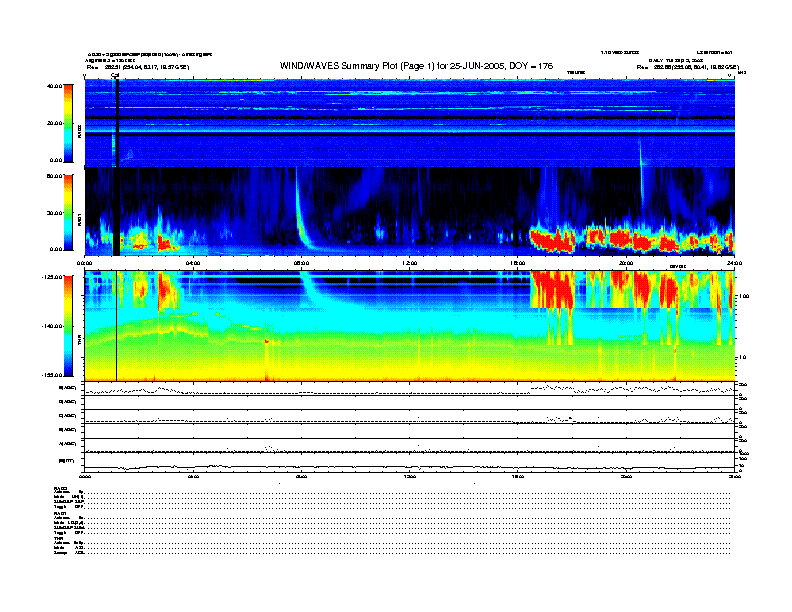This screenshot has height=612, width=792.
Task: Click the right-hand 'Re =' position text in the header
Action: 687,67
